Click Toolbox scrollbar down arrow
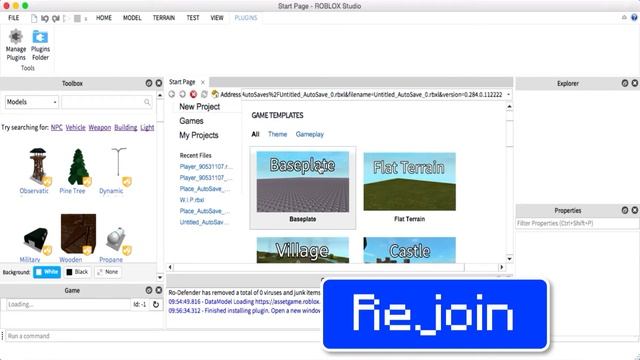This screenshot has width=640, height=360. click(160, 278)
